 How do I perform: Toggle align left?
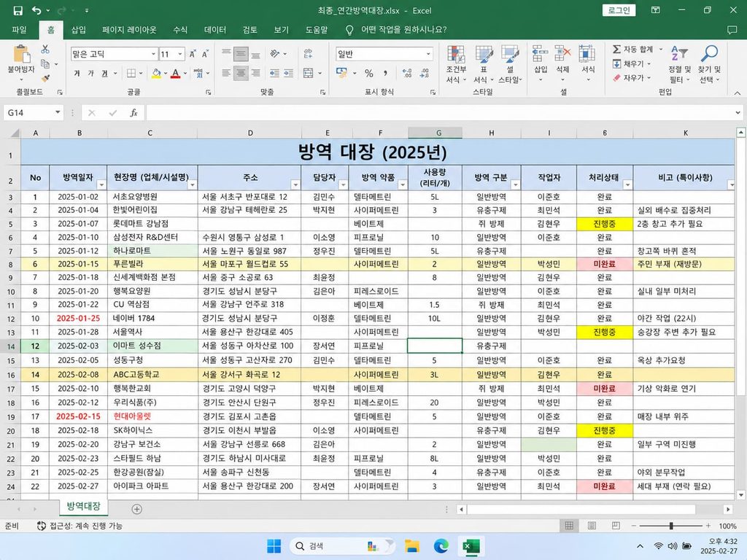226,74
